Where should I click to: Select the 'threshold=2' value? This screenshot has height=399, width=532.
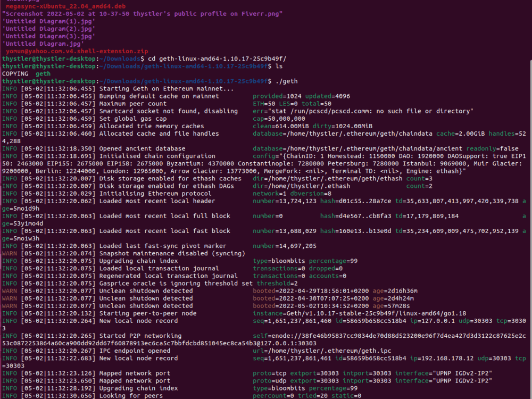[277, 284]
